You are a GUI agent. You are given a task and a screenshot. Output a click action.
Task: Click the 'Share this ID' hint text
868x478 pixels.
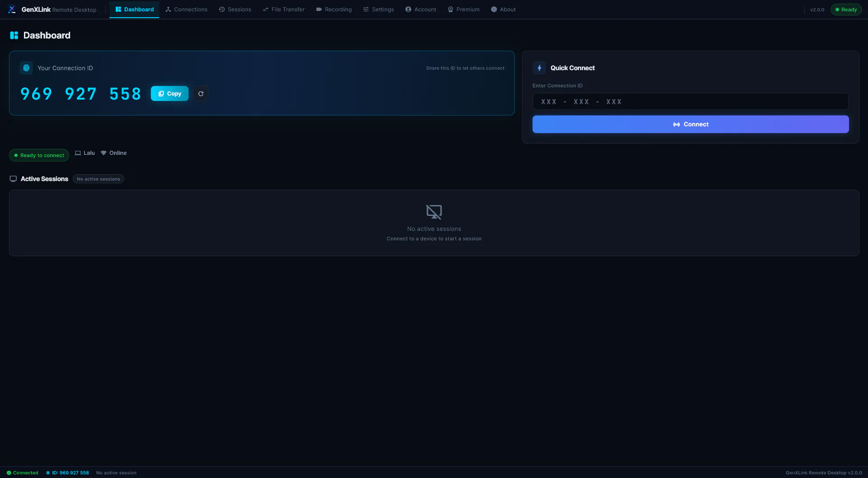(465, 68)
